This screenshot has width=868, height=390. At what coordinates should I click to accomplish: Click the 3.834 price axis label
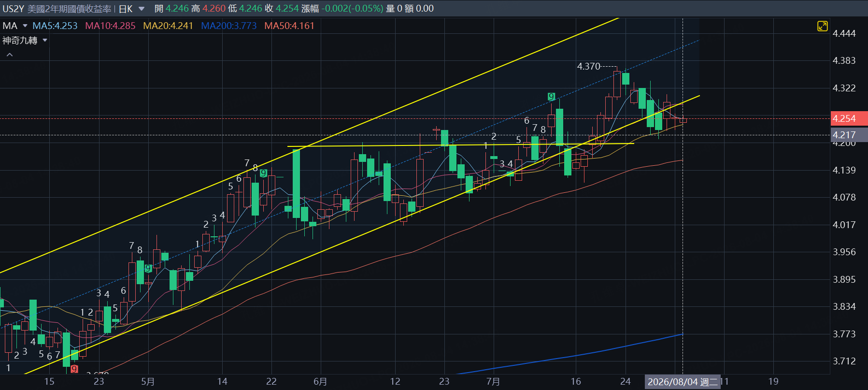point(844,306)
